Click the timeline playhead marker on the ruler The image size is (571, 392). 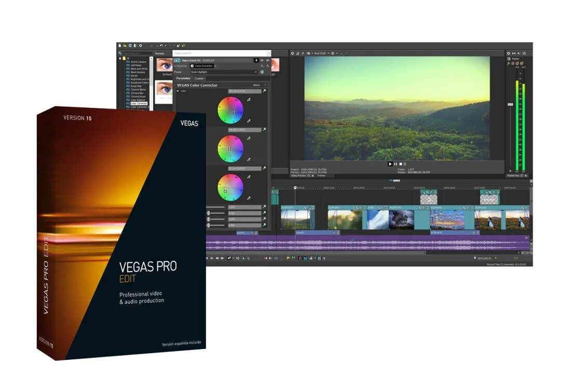295,188
